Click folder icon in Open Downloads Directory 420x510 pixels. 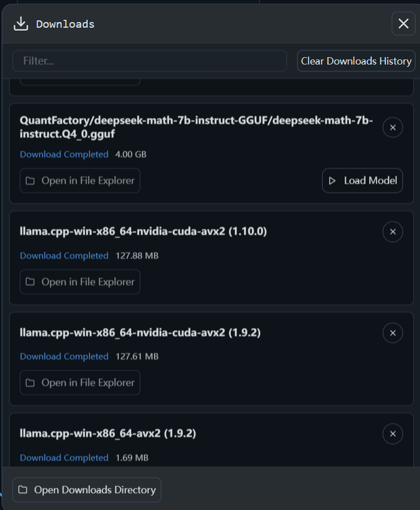(23, 490)
